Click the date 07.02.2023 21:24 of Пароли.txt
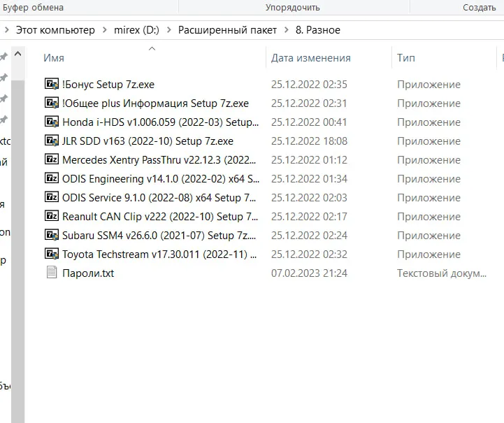 click(309, 273)
